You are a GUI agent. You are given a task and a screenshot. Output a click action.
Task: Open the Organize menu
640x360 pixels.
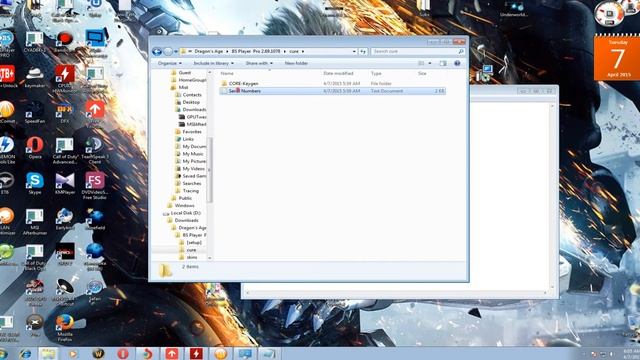(170, 63)
